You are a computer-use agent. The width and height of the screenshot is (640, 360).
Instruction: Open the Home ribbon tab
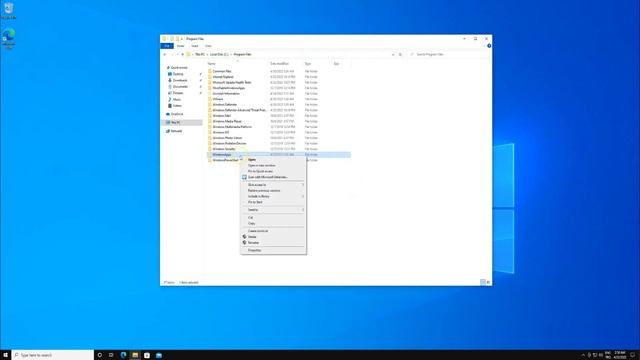coord(180,46)
